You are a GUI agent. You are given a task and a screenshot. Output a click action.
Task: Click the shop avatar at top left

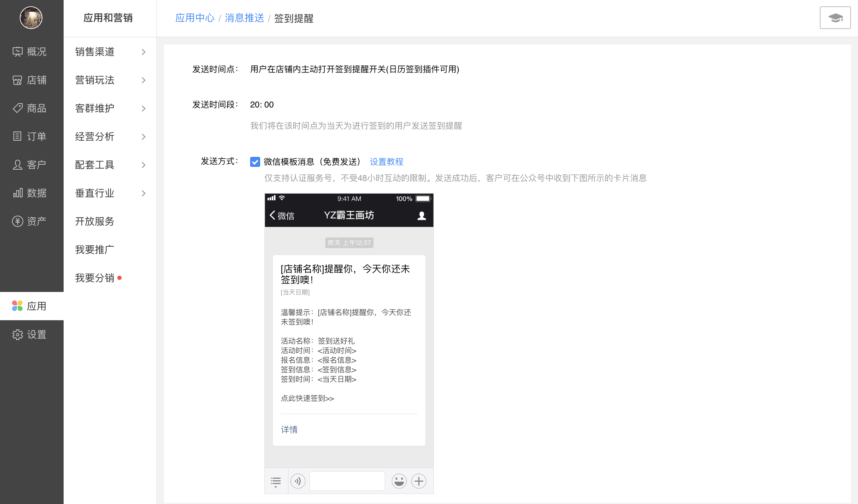(31, 18)
